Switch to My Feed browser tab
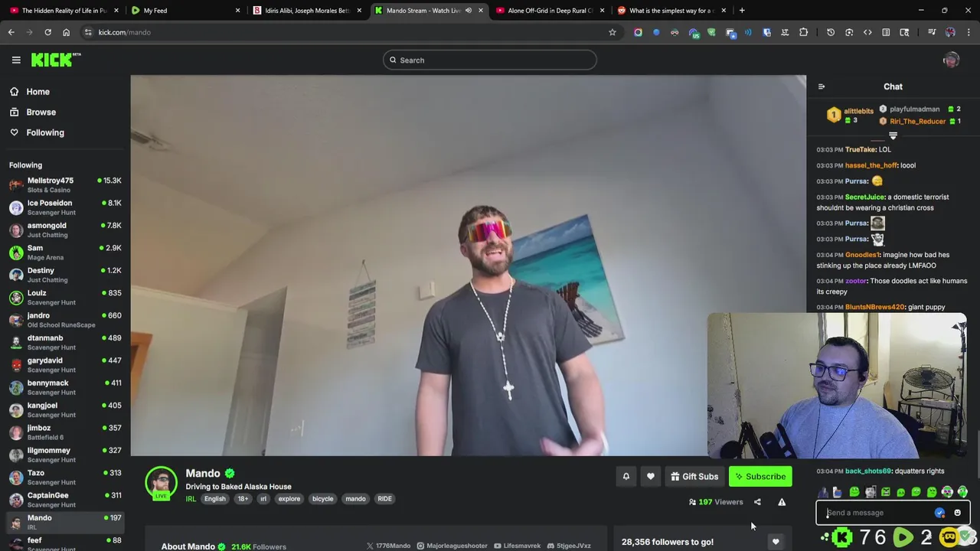 [x=184, y=11]
